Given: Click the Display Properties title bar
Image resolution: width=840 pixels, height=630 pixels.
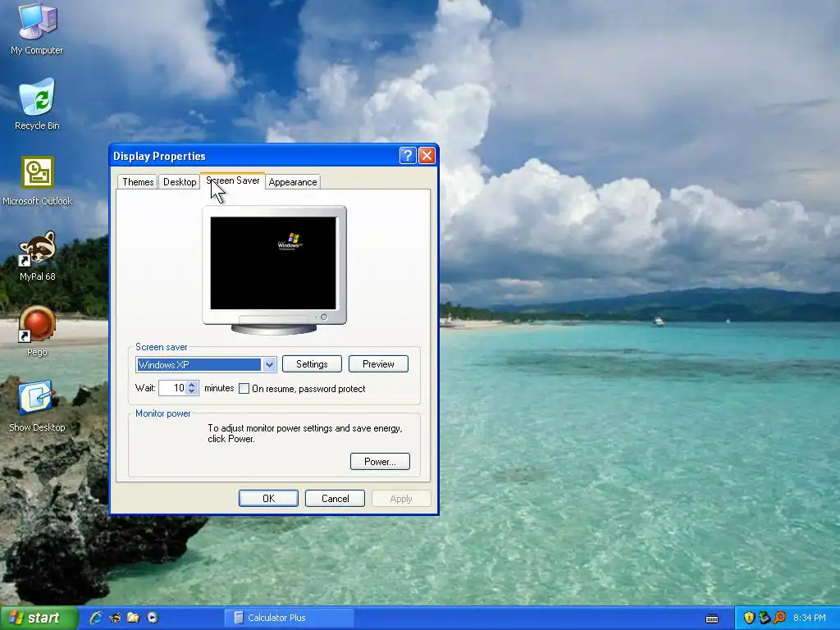Looking at the screenshot, I should (x=254, y=155).
